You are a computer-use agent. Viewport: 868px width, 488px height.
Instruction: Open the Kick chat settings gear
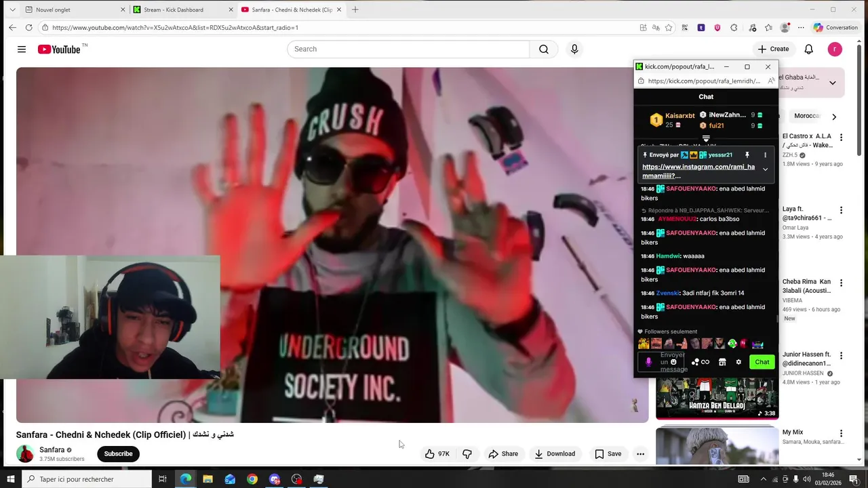click(x=738, y=362)
